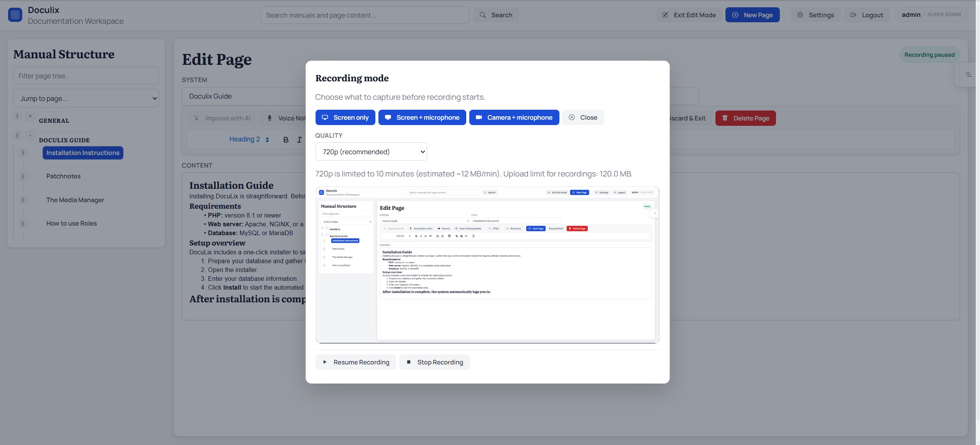Select Patchnotes in the page tree
The height and width of the screenshot is (445, 980).
point(64,176)
